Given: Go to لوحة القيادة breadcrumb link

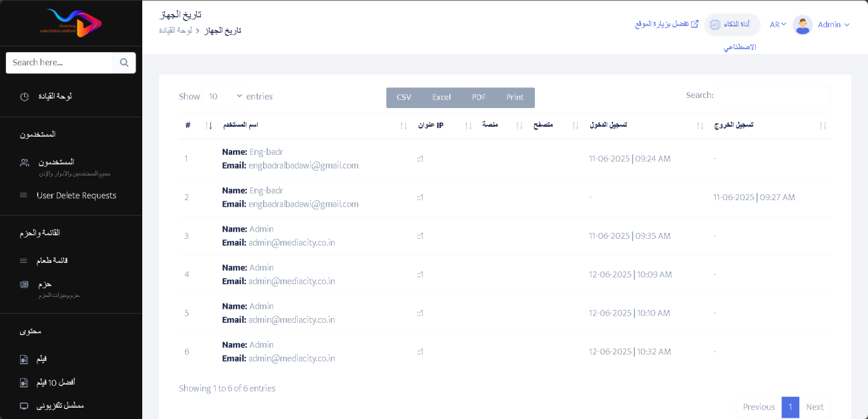Looking at the screenshot, I should [x=176, y=31].
